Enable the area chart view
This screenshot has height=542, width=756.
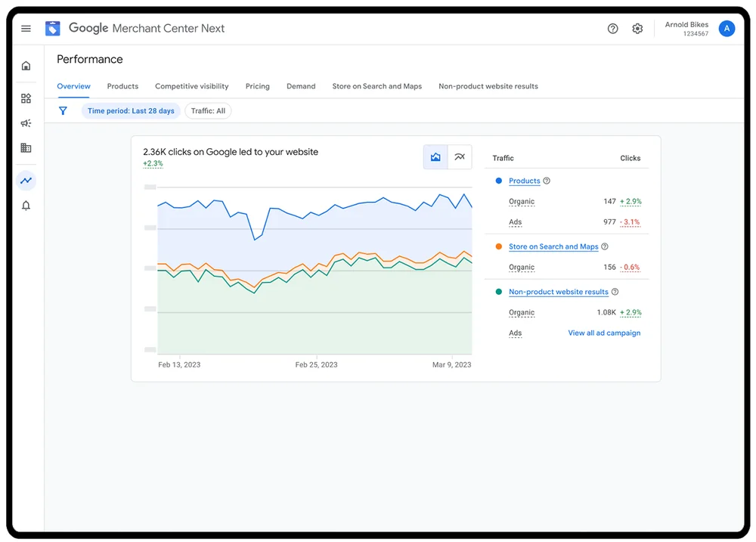[435, 157]
